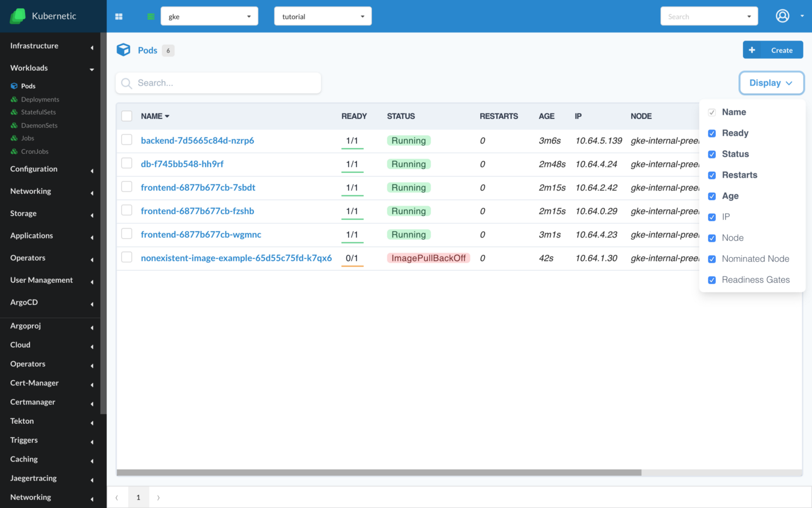Viewport: 812px width, 508px height.
Task: Click the Kubernetic logo icon
Action: (17, 16)
